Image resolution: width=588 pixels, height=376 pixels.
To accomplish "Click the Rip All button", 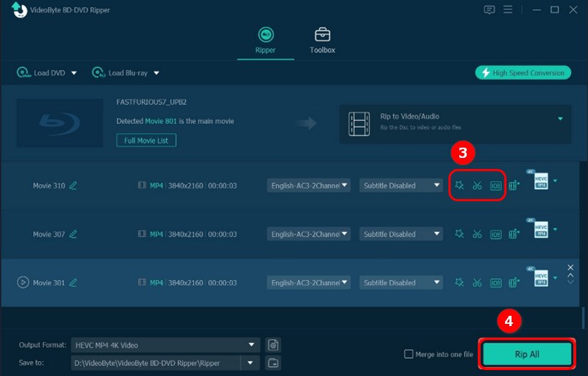I will click(526, 354).
